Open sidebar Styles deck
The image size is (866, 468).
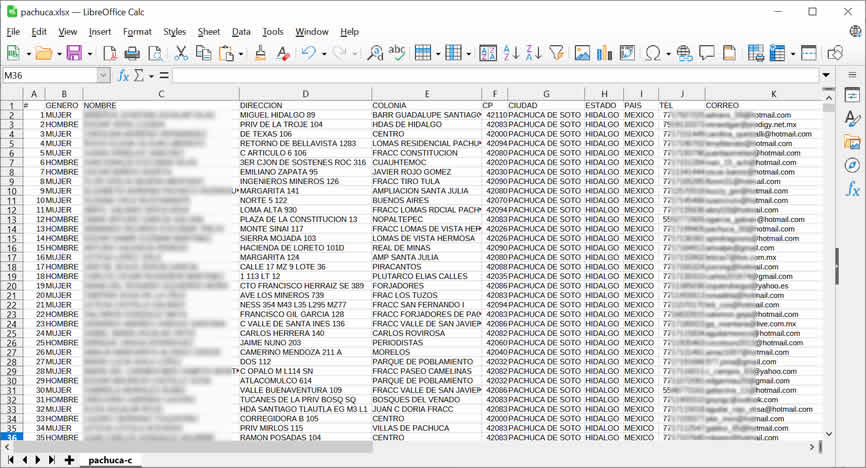click(x=852, y=118)
